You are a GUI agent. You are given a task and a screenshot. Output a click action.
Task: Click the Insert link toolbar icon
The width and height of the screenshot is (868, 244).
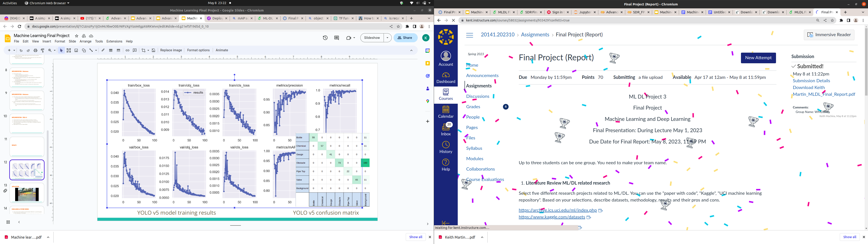127,50
